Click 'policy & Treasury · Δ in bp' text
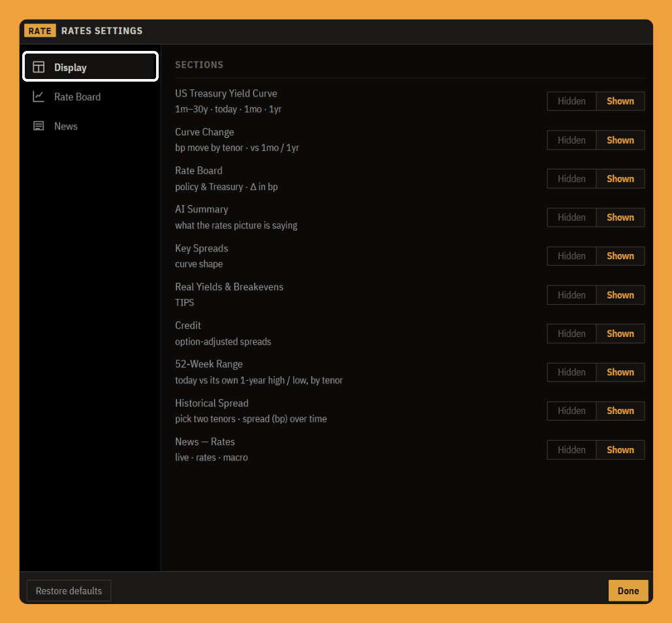The width and height of the screenshot is (672, 623). 226,187
